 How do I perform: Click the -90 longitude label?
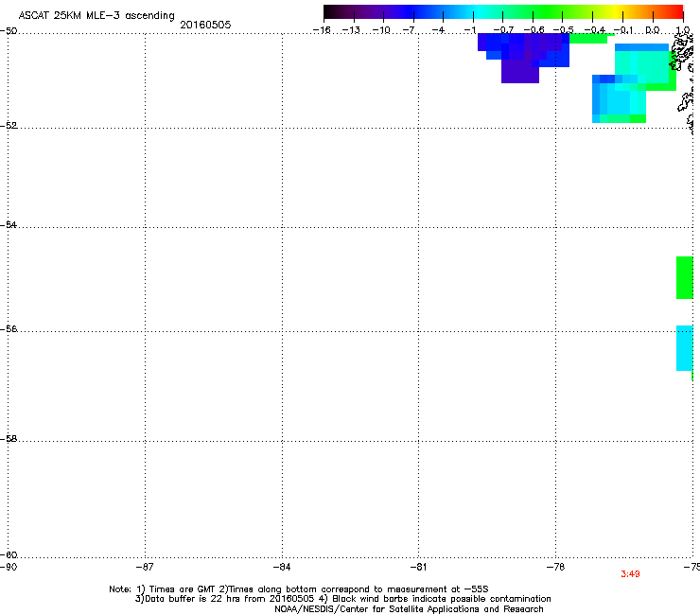(9, 567)
